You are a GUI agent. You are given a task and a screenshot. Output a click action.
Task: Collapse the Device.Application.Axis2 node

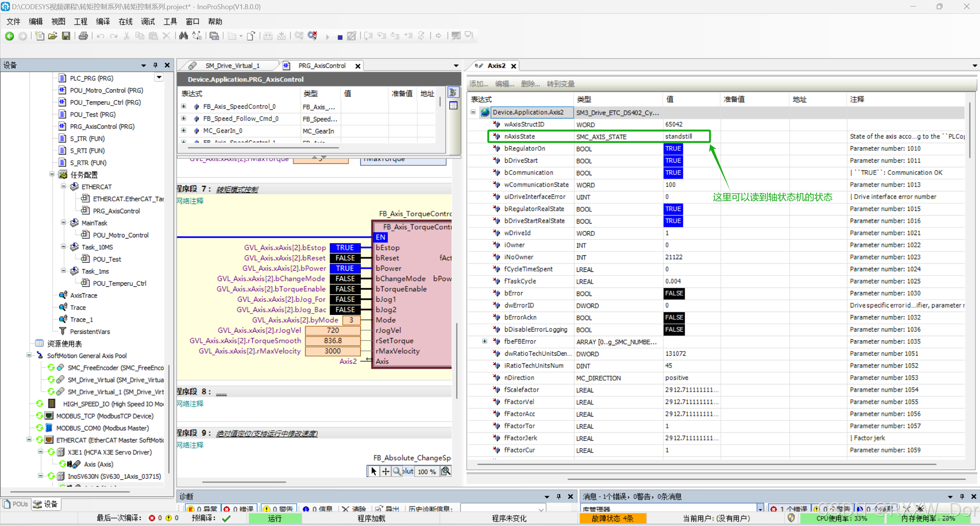pyautogui.click(x=473, y=112)
